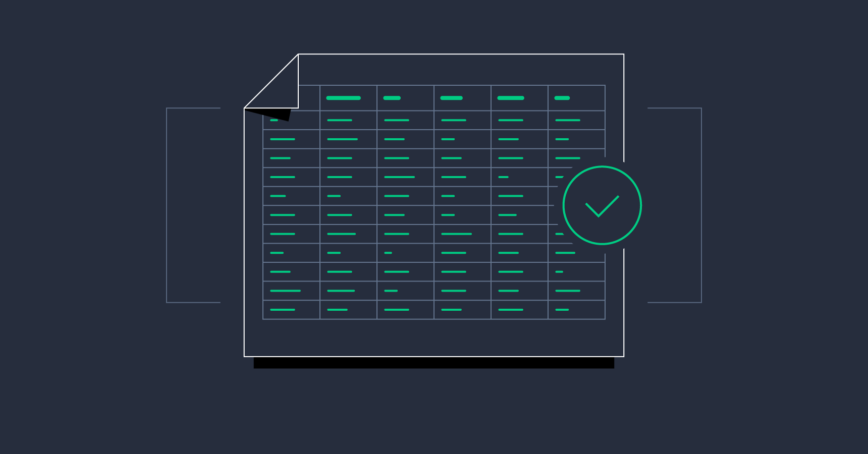Select the top header row of the table
Image resolution: width=868 pixels, height=454 pixels.
click(434, 97)
